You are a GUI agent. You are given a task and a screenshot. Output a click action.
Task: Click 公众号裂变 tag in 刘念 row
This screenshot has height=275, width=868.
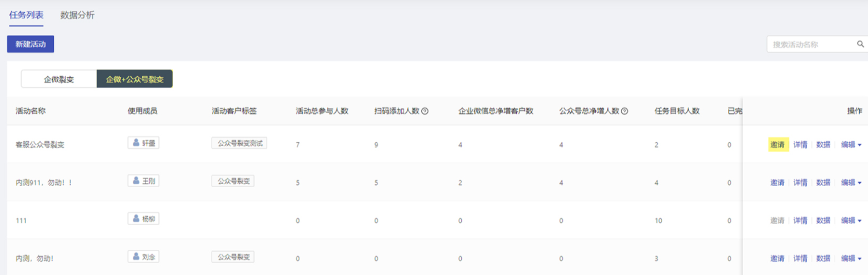[233, 256]
